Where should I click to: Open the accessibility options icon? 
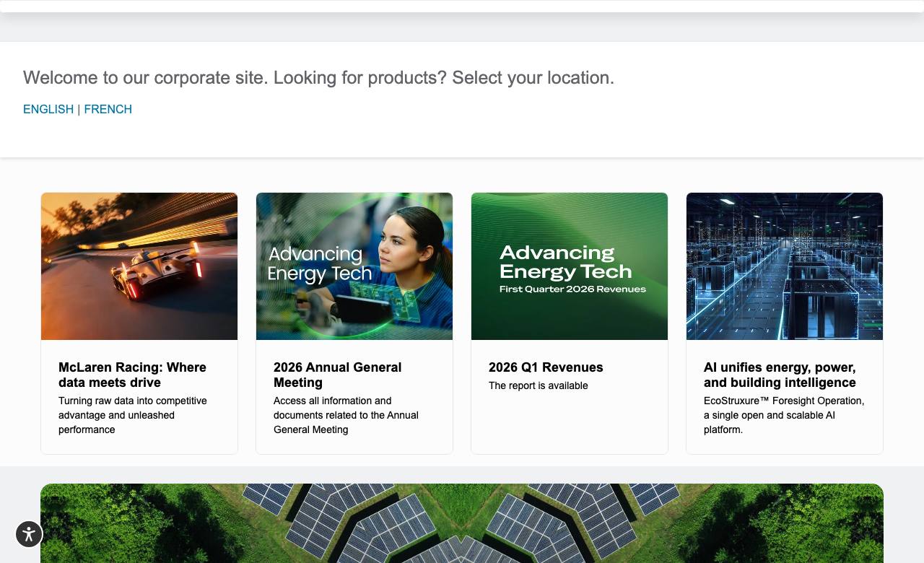pyautogui.click(x=29, y=534)
